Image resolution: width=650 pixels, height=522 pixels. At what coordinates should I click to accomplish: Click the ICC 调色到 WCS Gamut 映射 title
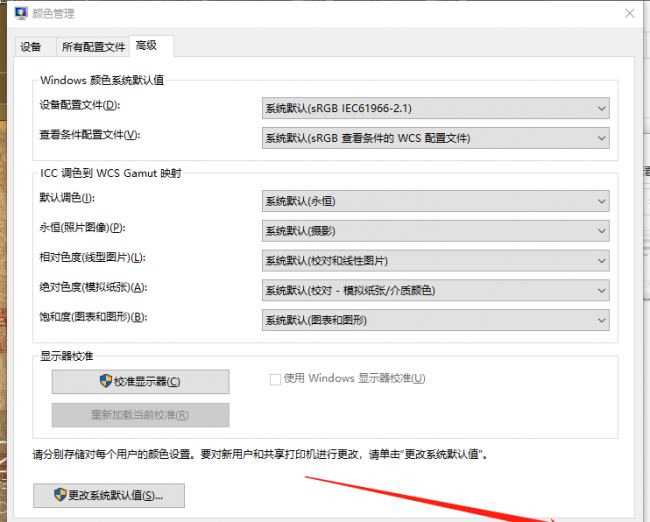click(x=111, y=173)
